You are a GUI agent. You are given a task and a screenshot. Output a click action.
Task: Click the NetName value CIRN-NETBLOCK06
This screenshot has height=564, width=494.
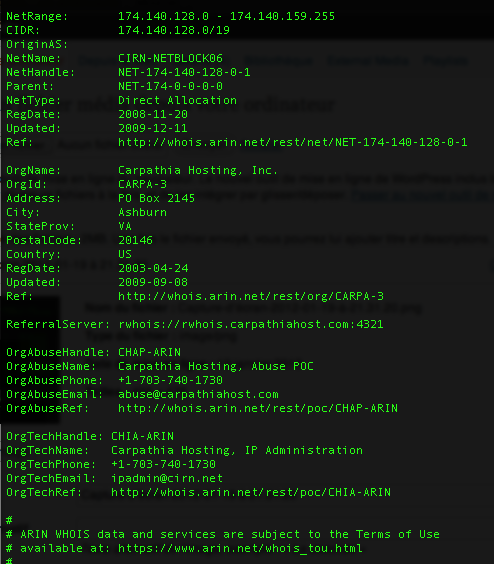[171, 58]
